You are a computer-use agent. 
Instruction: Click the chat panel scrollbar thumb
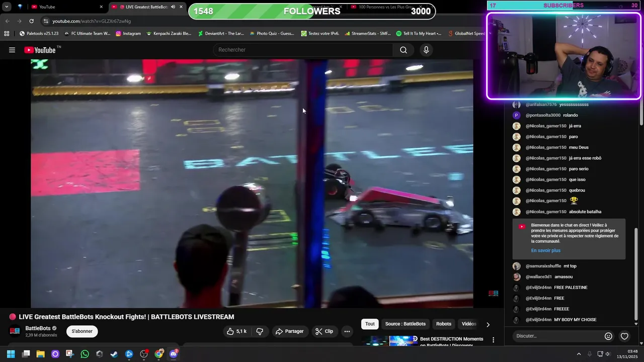click(636, 274)
